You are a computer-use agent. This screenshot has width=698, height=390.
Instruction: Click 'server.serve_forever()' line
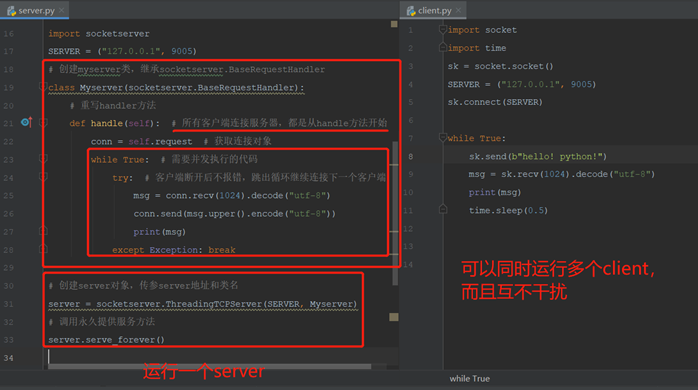pyautogui.click(x=106, y=340)
